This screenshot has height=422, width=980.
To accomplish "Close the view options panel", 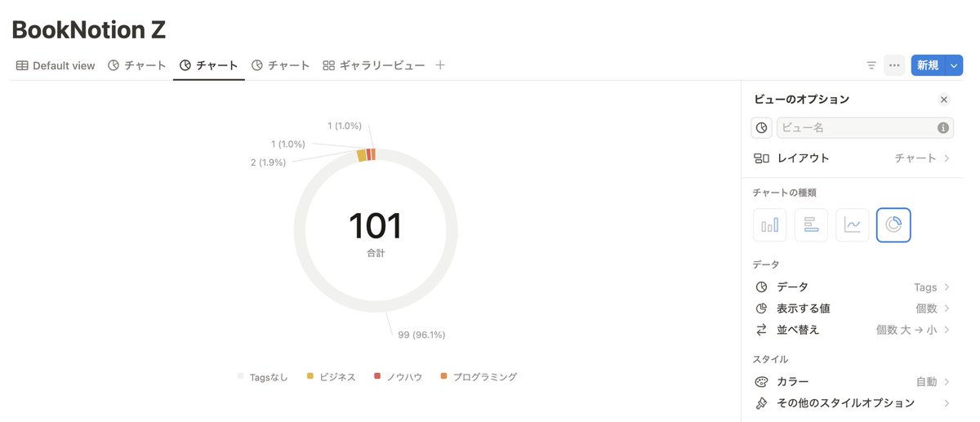I will (944, 100).
